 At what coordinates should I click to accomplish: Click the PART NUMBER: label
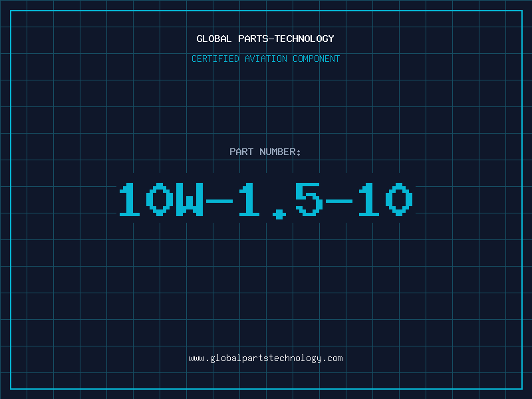point(265,152)
